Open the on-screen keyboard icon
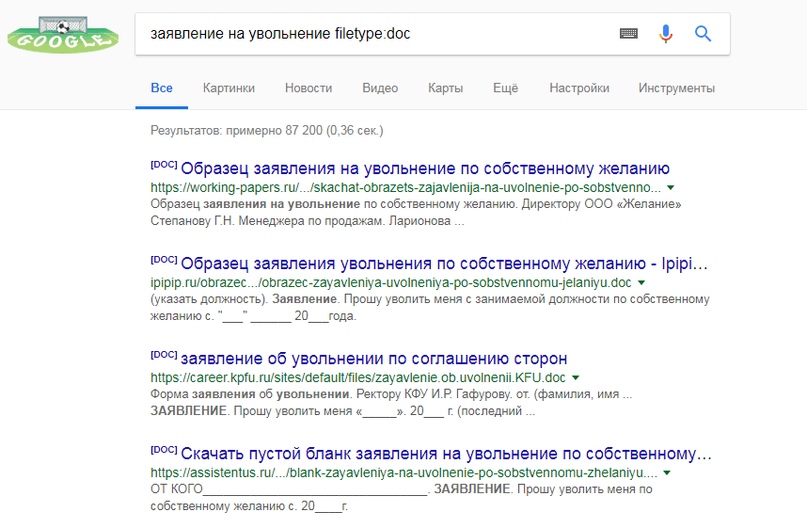Viewport: 807px width, 528px height. click(x=628, y=34)
